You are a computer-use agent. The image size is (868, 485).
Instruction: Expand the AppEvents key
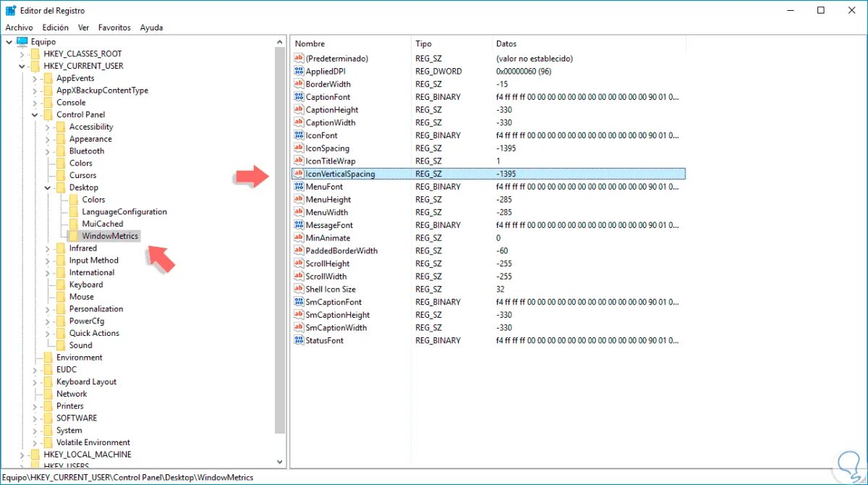coord(35,78)
